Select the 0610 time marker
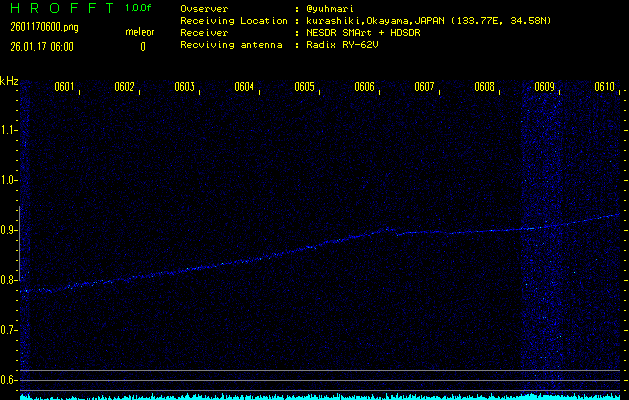 tap(604, 87)
